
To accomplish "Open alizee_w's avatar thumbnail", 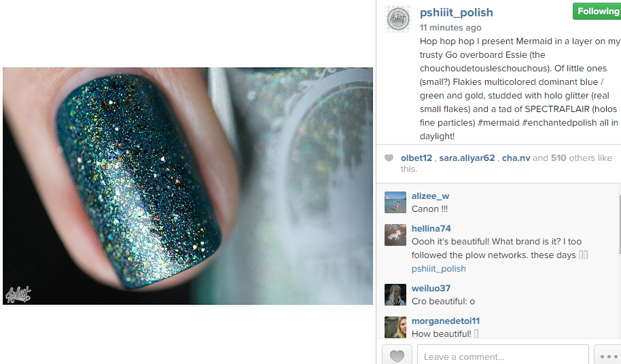I will [395, 202].
